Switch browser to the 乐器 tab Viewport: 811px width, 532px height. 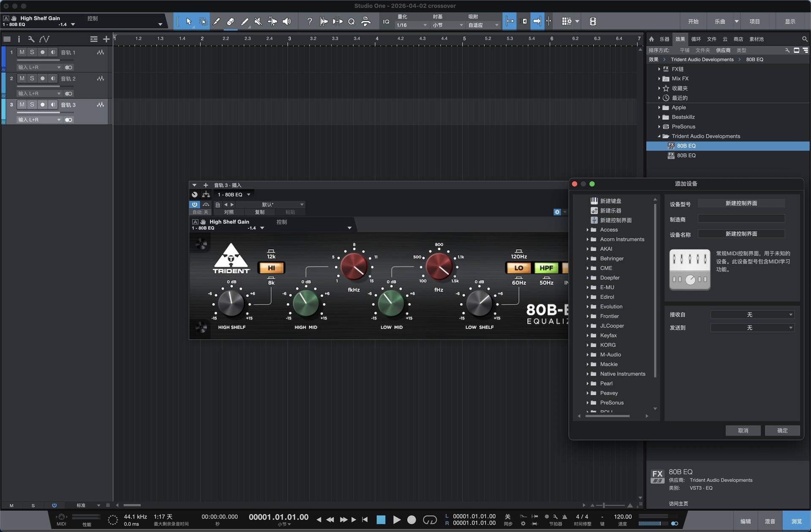point(664,39)
